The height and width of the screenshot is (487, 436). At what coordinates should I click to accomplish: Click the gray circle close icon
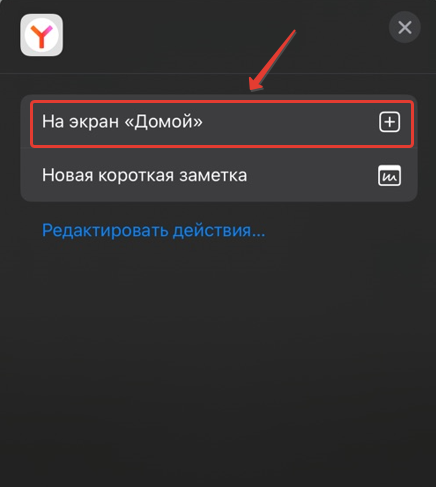pos(405,27)
